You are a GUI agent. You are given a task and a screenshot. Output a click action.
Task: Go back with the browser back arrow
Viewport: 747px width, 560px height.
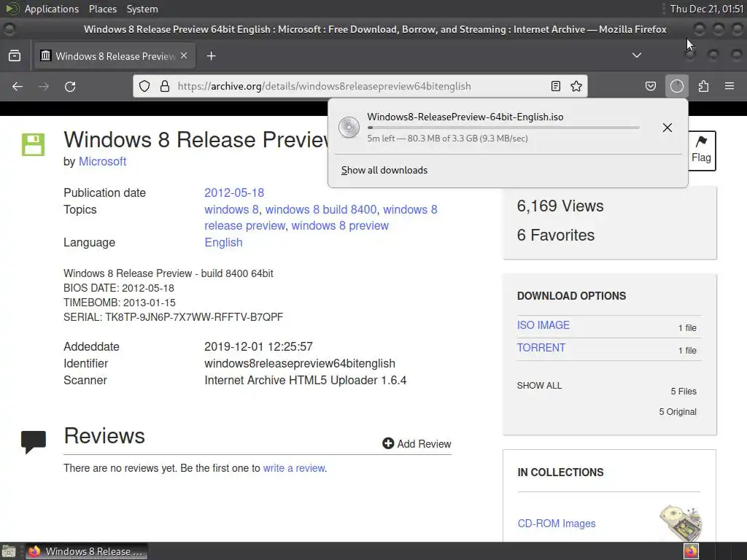pyautogui.click(x=18, y=86)
